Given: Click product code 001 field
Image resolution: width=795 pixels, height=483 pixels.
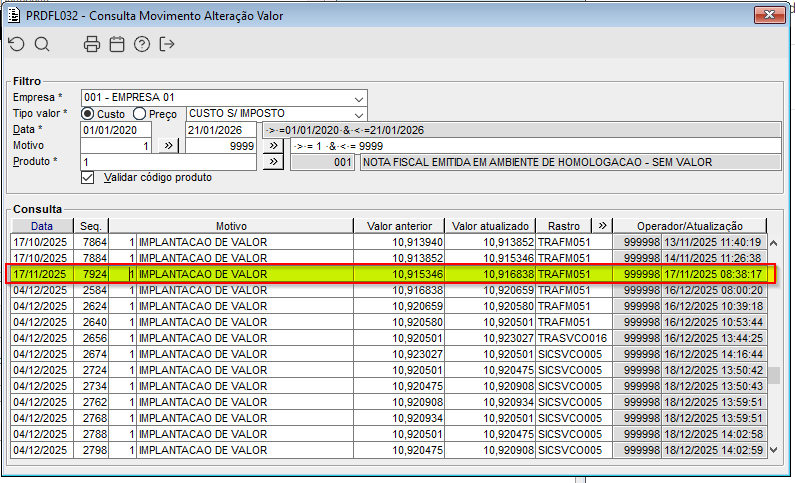Looking at the screenshot, I should pyautogui.click(x=322, y=163).
